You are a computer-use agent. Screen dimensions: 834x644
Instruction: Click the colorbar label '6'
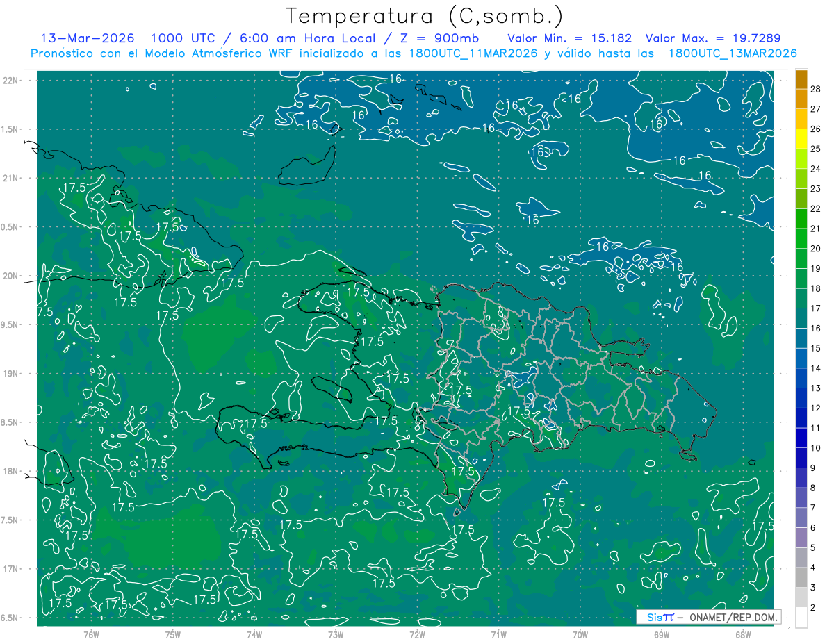point(813,528)
